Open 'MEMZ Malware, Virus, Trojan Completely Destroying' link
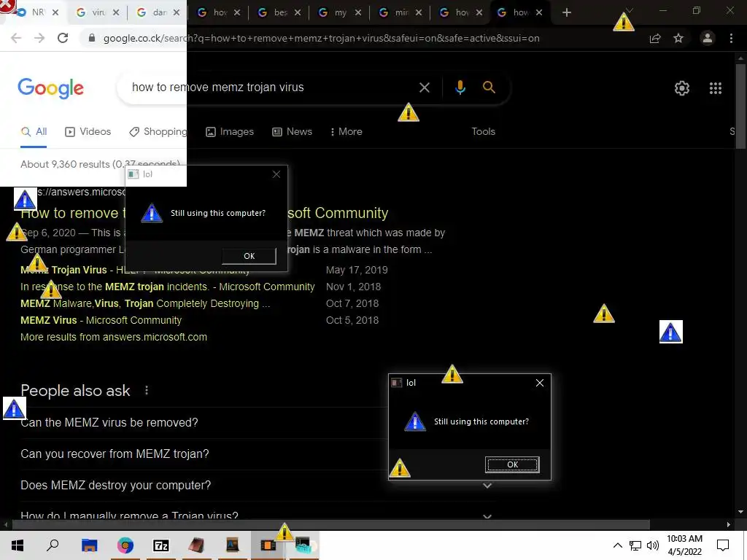747x560 pixels. point(145,303)
